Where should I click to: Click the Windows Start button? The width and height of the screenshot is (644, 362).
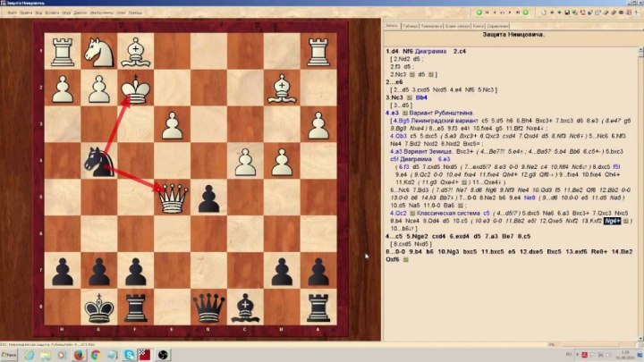click(x=9, y=355)
